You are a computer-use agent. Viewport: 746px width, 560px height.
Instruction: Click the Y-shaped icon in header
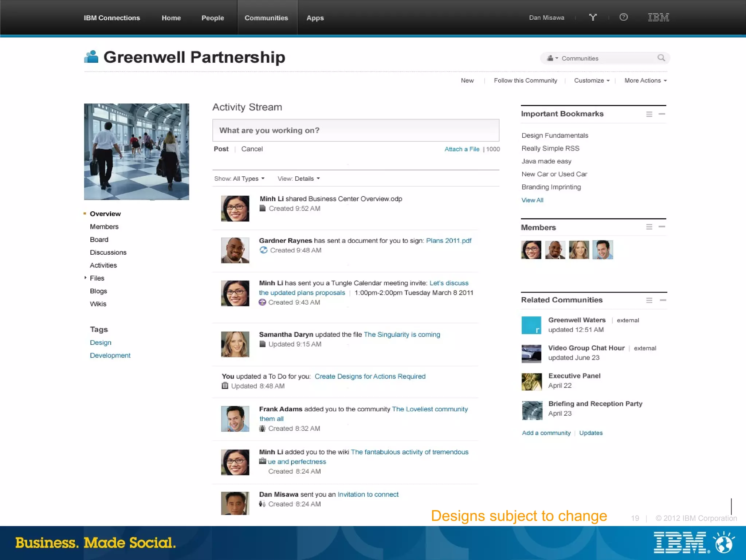tap(593, 17)
